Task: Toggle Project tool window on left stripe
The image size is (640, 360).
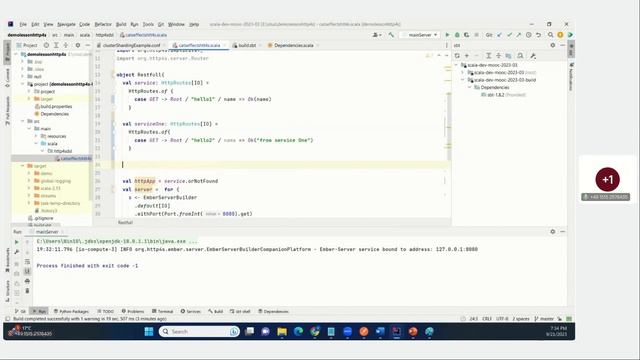Action: coord(7,52)
